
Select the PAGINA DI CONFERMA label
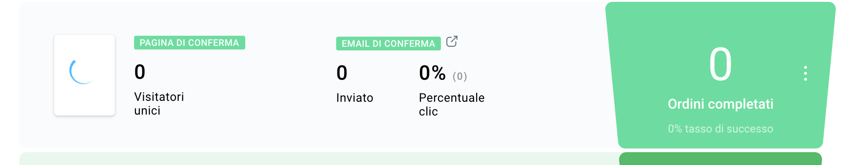[189, 43]
